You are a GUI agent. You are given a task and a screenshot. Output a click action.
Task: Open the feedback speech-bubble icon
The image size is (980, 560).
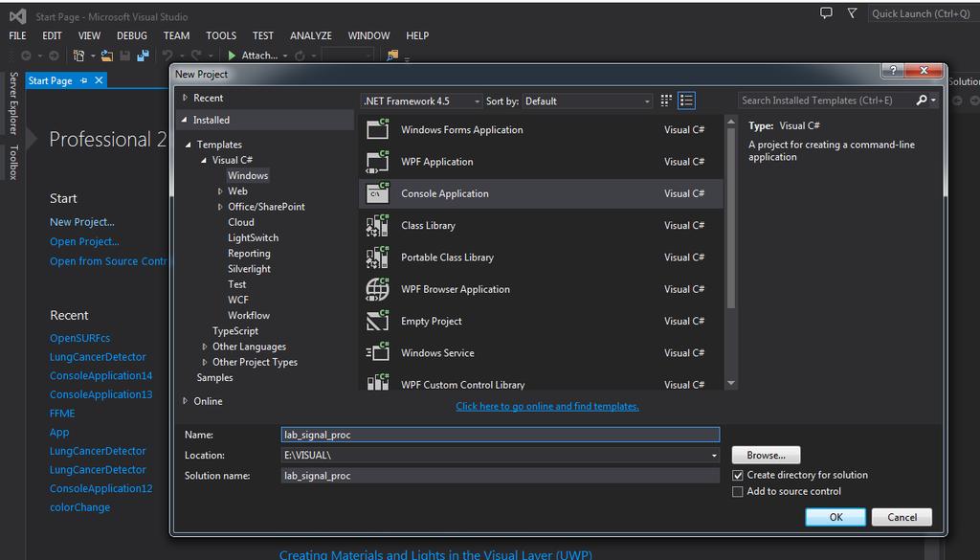(826, 13)
